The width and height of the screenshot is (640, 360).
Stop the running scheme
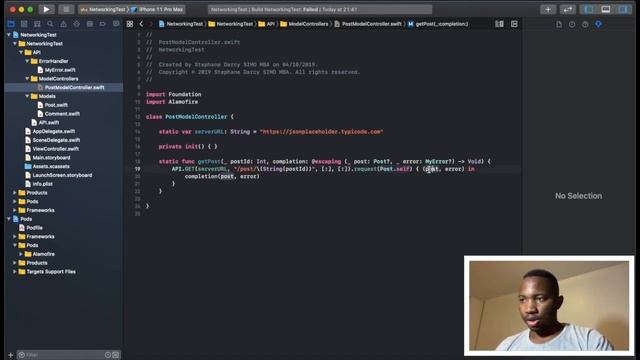66,9
